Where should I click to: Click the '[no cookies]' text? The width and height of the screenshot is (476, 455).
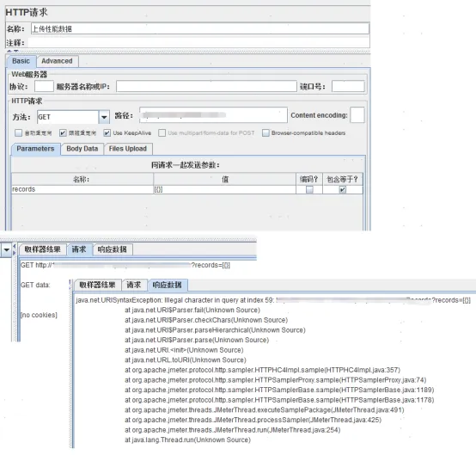(x=39, y=315)
